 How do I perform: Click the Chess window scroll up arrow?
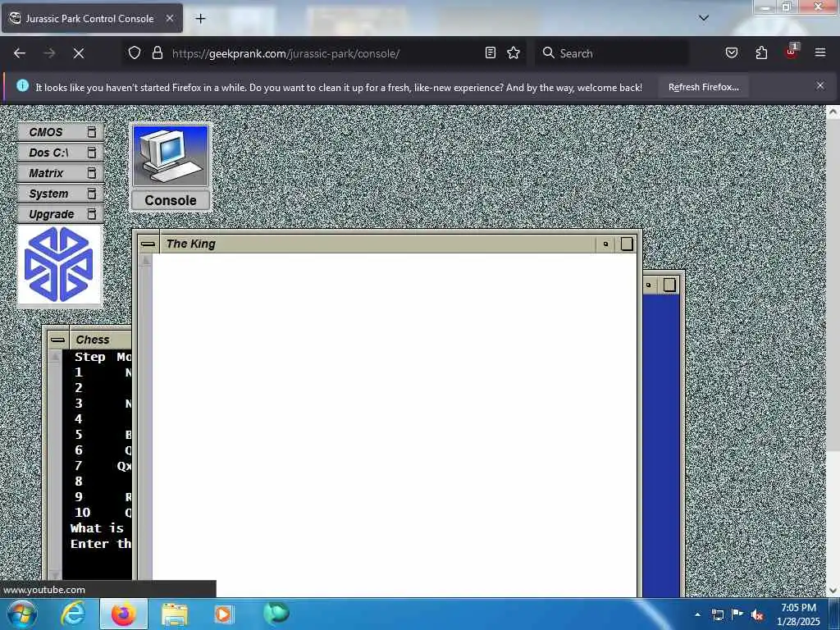tap(55, 357)
